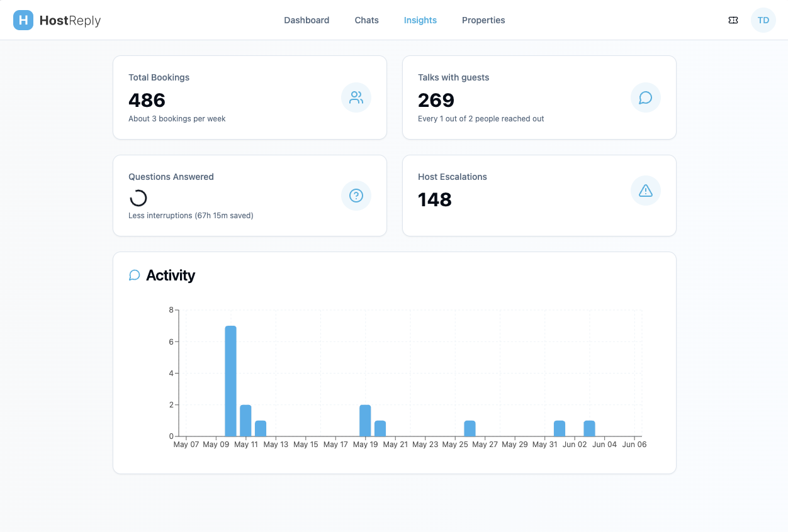The width and height of the screenshot is (788, 532).
Task: Click the HostReply brand name text
Action: coord(70,20)
